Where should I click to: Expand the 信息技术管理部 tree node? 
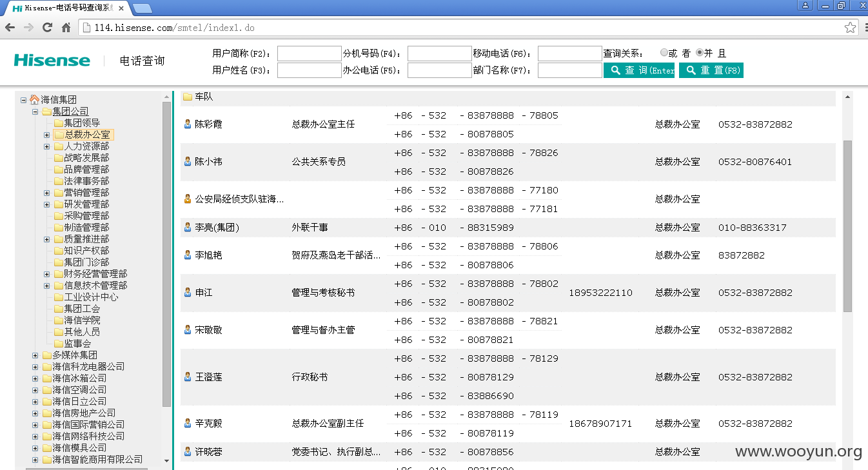46,286
